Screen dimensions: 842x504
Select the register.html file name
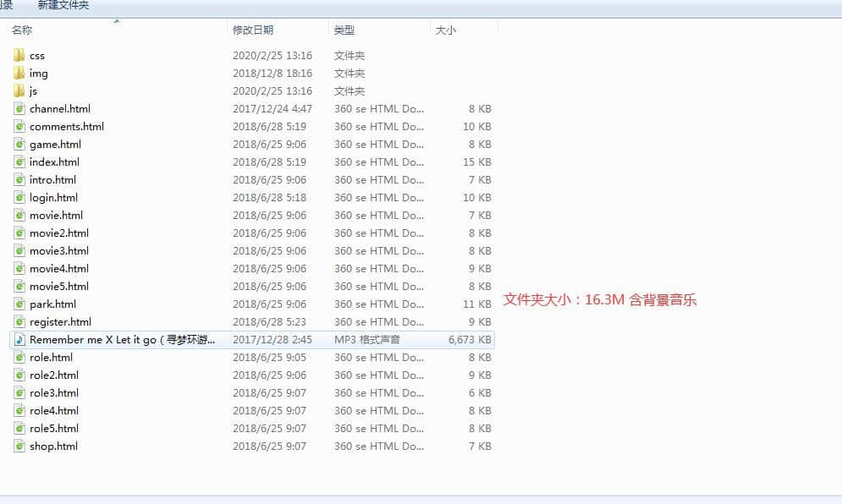pyautogui.click(x=60, y=321)
